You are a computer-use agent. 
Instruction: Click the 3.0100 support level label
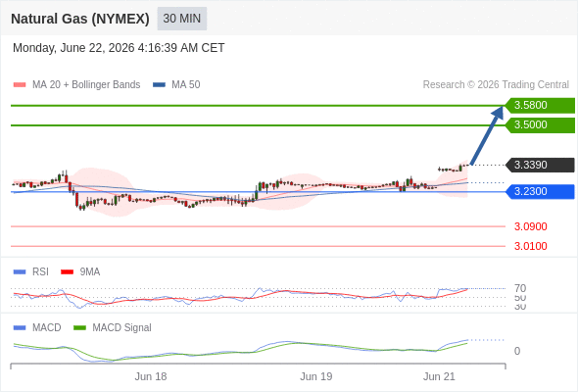tap(530, 246)
